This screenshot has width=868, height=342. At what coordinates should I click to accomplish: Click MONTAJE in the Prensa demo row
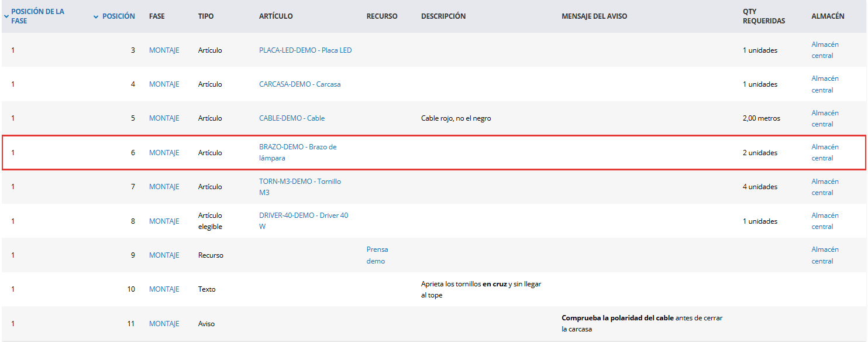(164, 255)
